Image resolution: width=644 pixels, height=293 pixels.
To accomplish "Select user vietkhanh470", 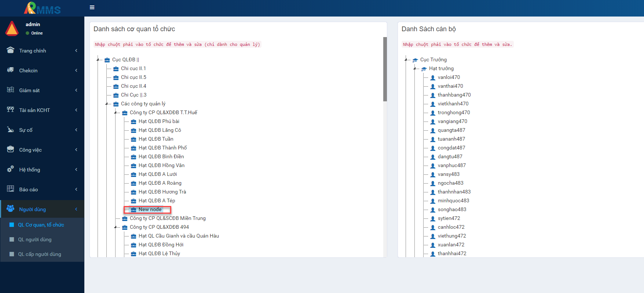I will (x=453, y=104).
